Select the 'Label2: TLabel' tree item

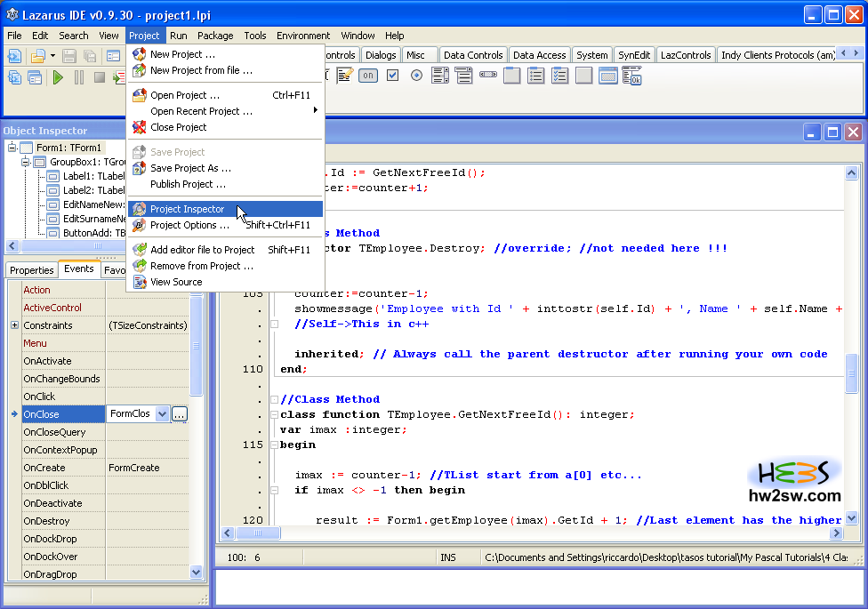[x=93, y=190]
